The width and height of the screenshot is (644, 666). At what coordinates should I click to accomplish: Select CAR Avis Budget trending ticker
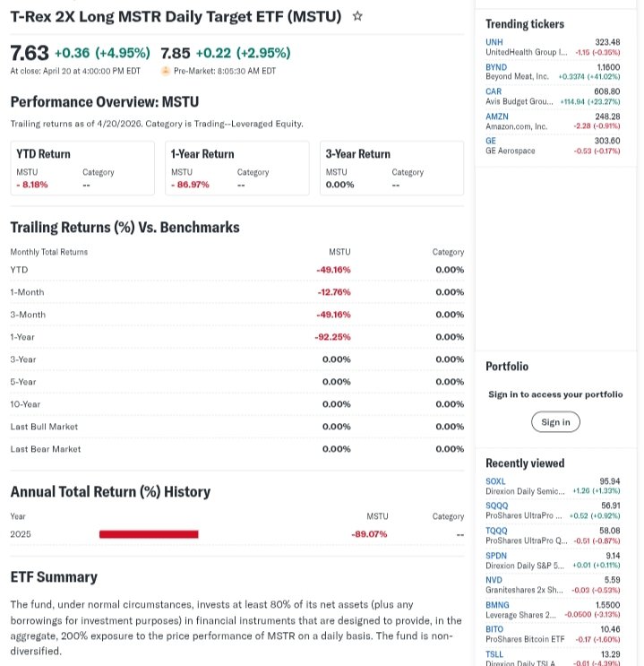494,91
